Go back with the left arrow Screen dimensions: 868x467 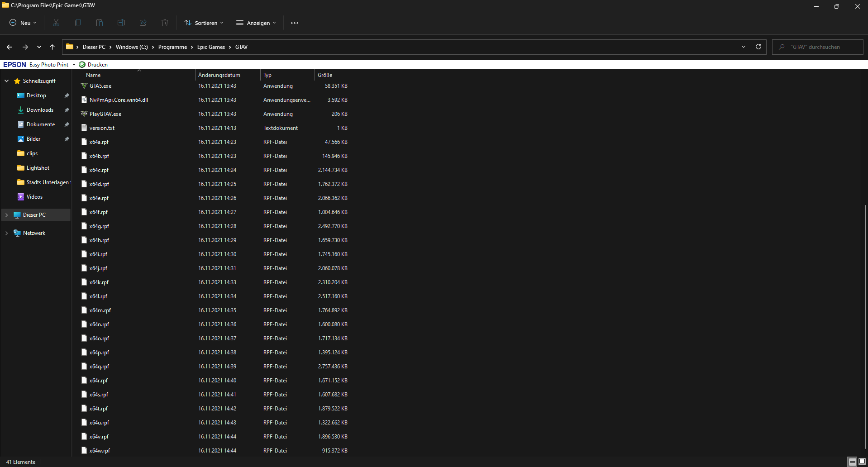coord(10,47)
